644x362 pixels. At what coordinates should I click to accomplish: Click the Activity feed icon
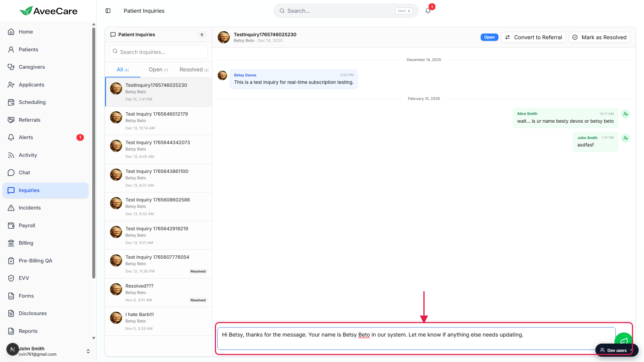click(11, 155)
